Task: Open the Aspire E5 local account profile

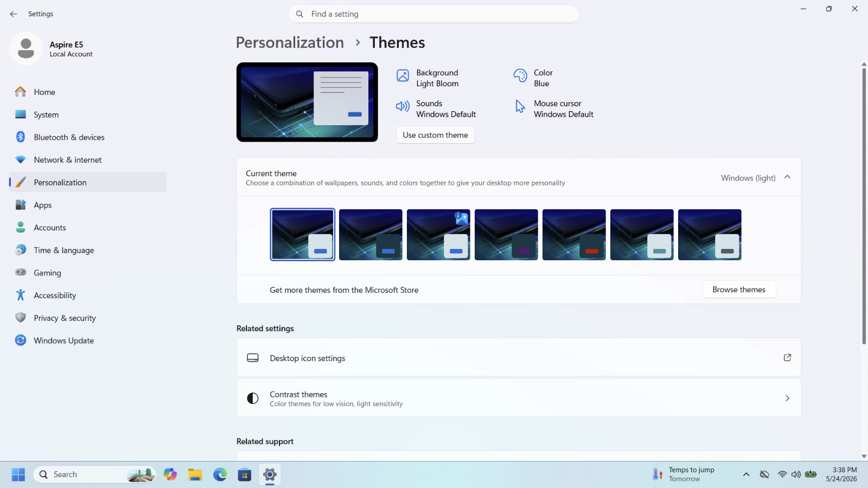Action: coord(52,49)
